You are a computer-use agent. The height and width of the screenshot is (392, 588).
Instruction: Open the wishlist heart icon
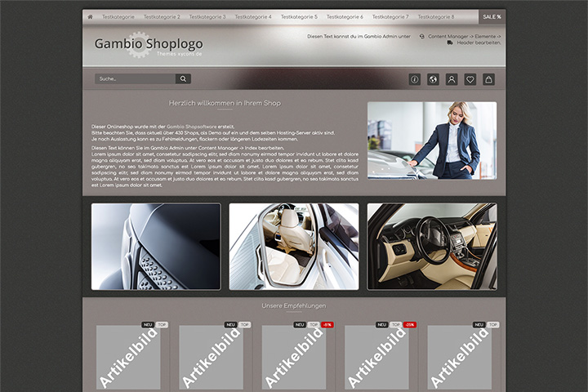pyautogui.click(x=470, y=79)
